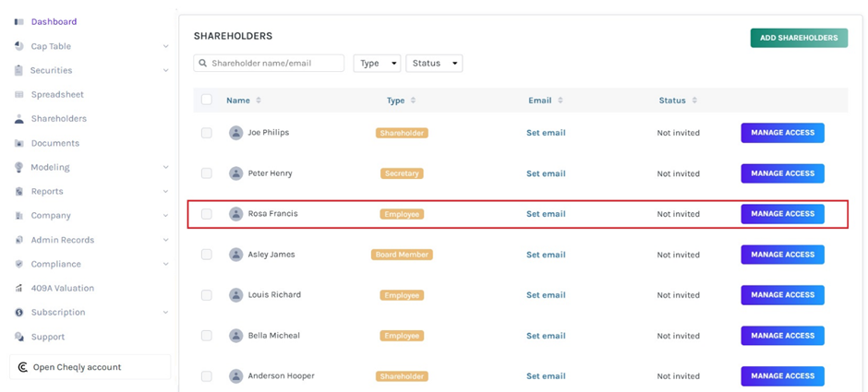Click the Add Shareholders button
The height and width of the screenshot is (392, 868).
click(x=798, y=38)
